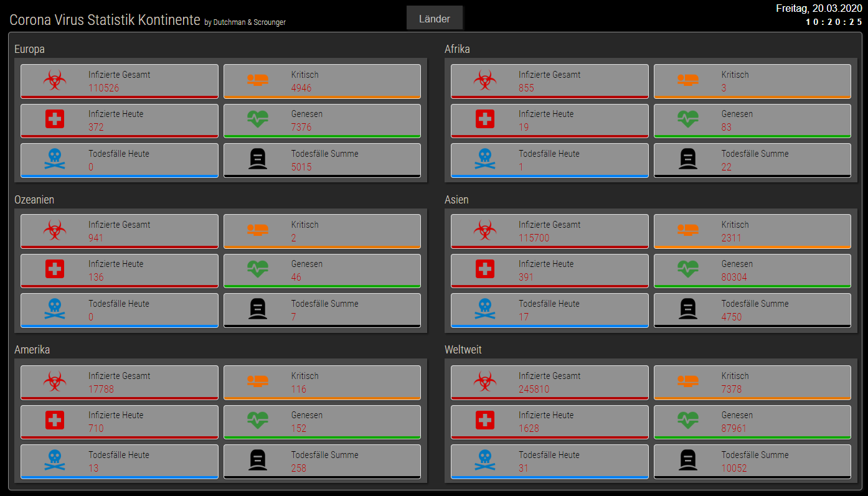Screen dimensions: 868x496
Task: Select Weltweit deaths total value 10052
Action: [x=734, y=468]
